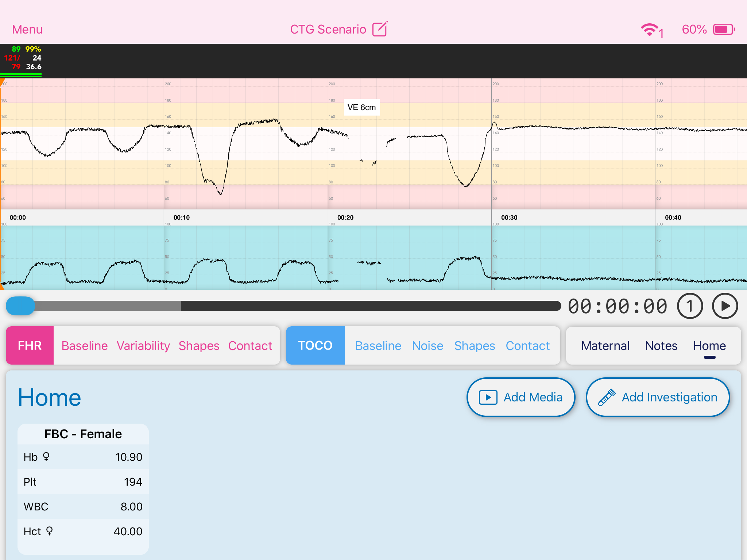Open FHR Variability settings
Viewport: 747px width, 560px height.
tap(143, 346)
